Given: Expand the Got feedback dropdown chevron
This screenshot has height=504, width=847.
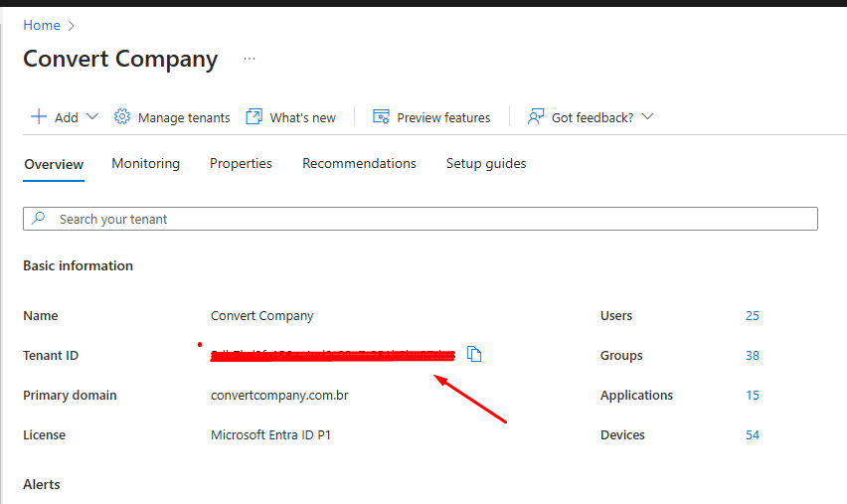Looking at the screenshot, I should [x=647, y=116].
